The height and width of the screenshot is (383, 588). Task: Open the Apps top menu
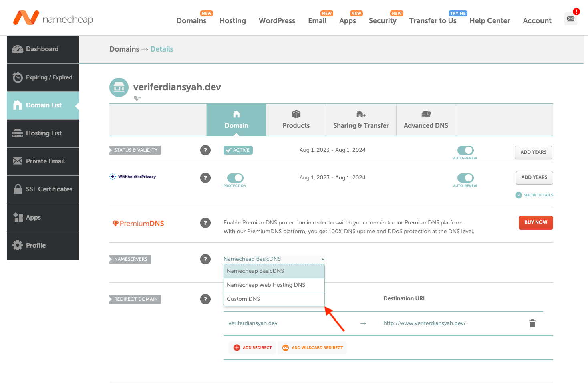(348, 21)
